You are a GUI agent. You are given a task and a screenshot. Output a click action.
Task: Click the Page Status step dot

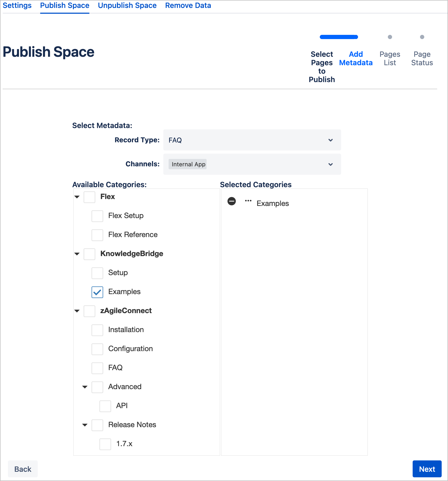422,37
